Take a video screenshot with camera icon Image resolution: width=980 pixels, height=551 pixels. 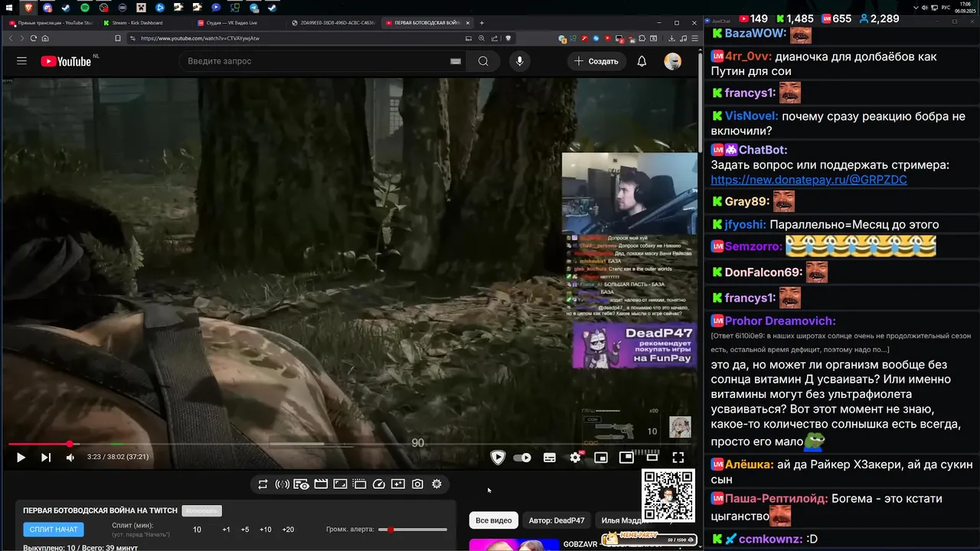tap(417, 484)
